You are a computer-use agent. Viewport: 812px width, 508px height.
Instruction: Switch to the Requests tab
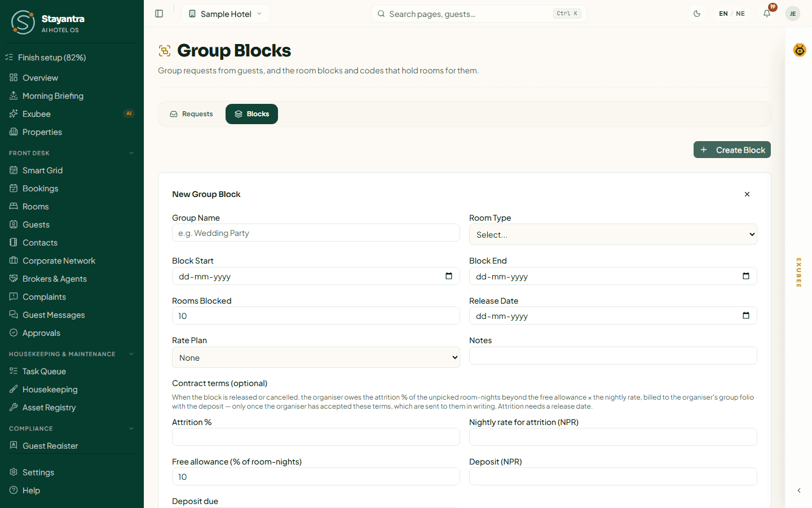[192, 114]
